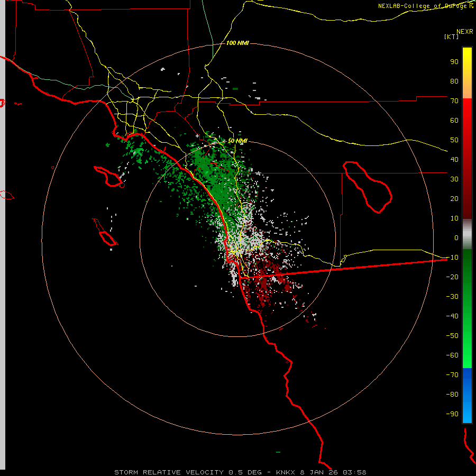Click the 50 NMI range ring label
476x476 pixels.
(x=237, y=141)
